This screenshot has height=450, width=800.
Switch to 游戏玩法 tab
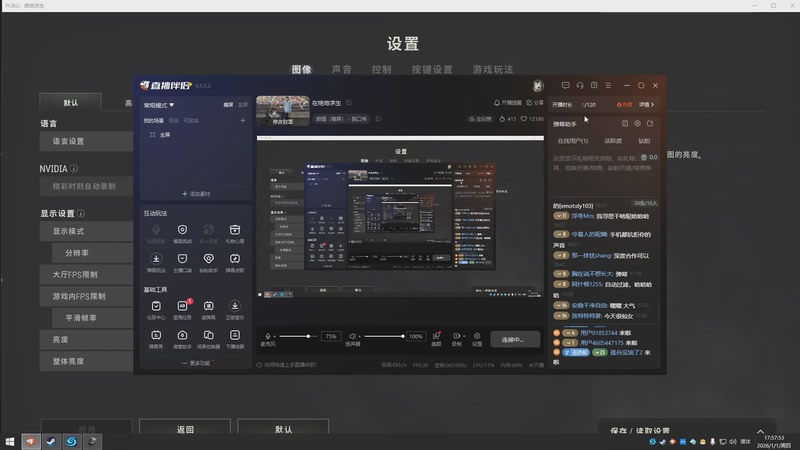492,69
